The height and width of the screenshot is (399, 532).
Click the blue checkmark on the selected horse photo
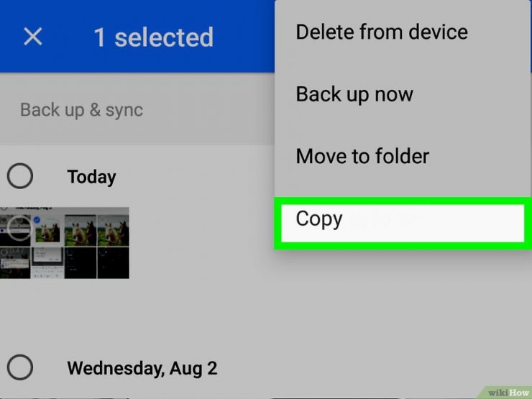click(x=37, y=220)
